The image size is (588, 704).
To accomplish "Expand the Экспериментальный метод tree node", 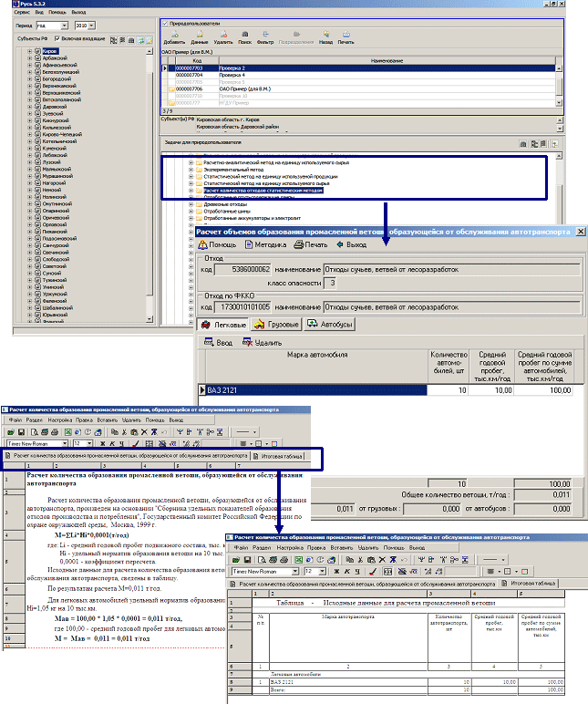I will pos(191,169).
